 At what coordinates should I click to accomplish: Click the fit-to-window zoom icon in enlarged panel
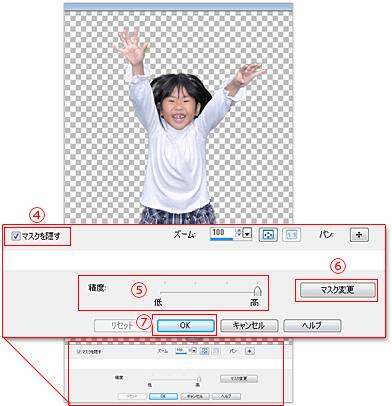click(x=268, y=234)
